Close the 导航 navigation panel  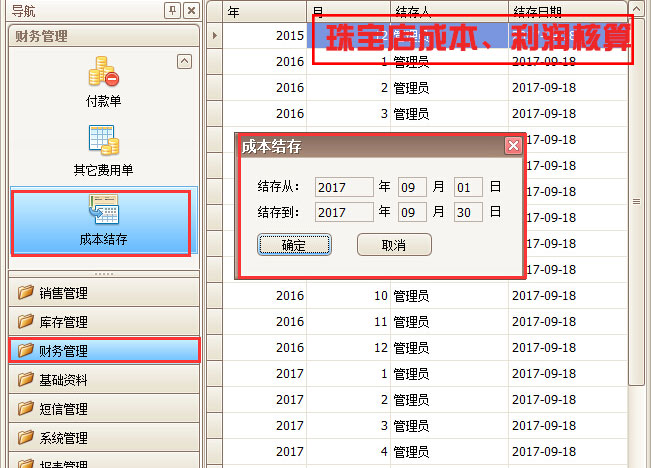coord(191,10)
